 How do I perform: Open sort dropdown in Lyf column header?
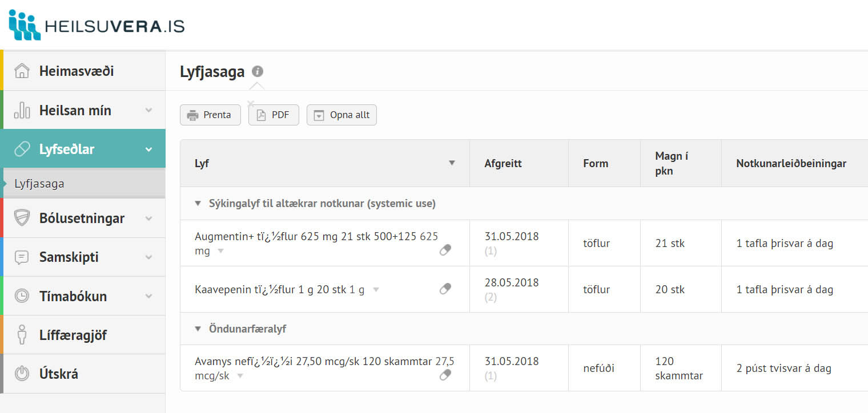click(x=452, y=163)
